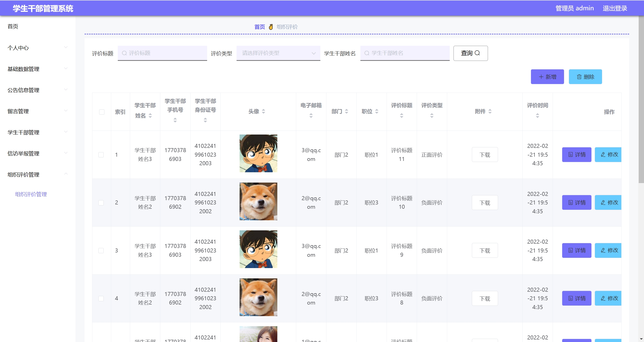Click 管理员 admin user label
The width and height of the screenshot is (644, 342).
pos(575,8)
